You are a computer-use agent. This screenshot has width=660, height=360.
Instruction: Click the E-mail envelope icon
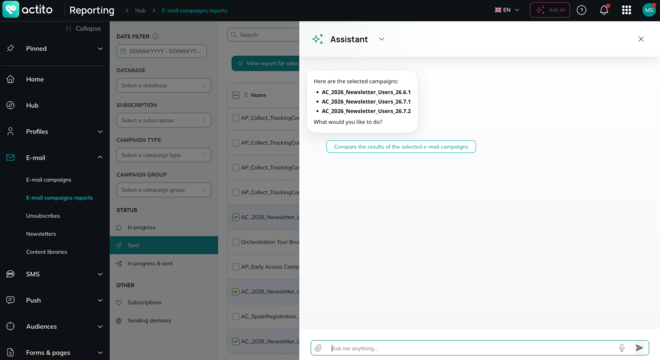click(x=11, y=157)
